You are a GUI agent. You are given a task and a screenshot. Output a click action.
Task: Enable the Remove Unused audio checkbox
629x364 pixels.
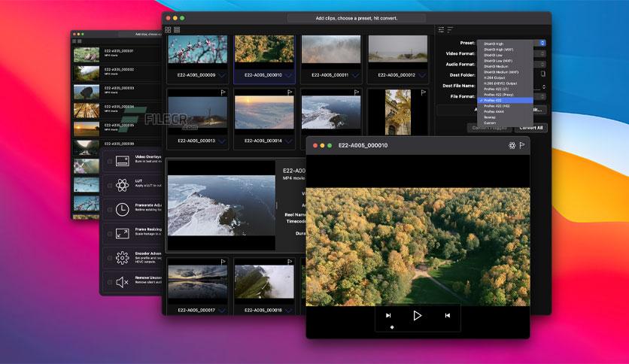tap(110, 282)
